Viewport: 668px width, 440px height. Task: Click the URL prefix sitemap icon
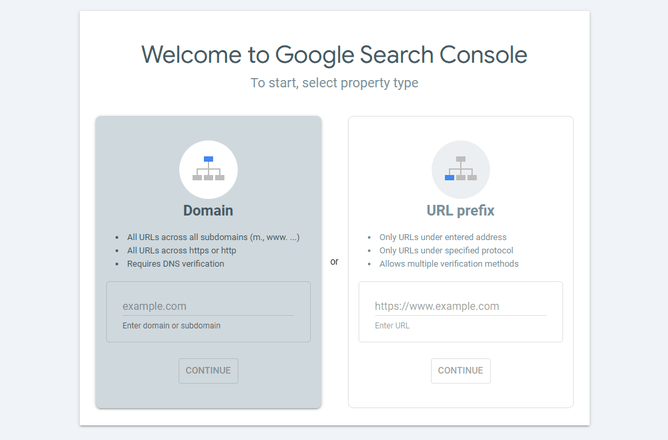click(460, 169)
